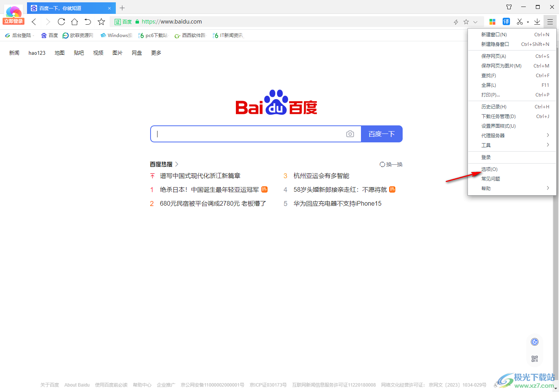
Task: Expand the address bar dropdown arrow
Action: click(x=476, y=22)
